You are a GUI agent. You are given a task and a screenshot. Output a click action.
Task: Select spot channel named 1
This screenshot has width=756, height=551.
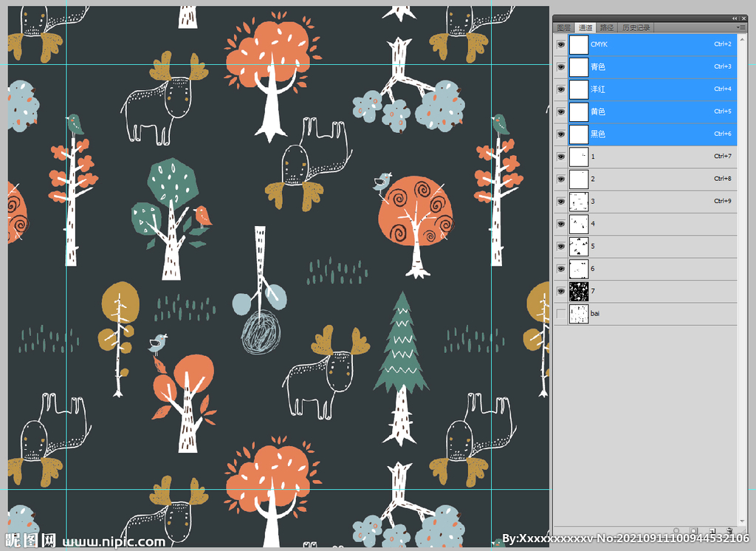[x=653, y=157]
